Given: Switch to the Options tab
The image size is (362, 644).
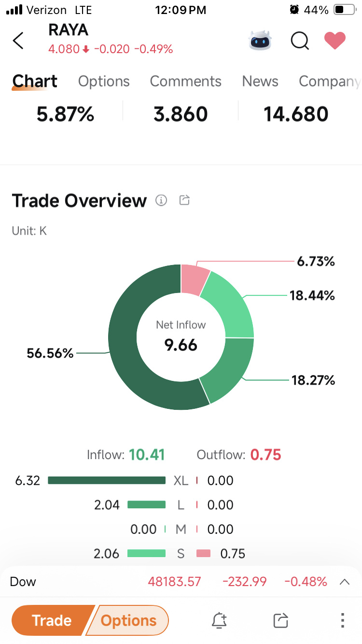Looking at the screenshot, I should (104, 82).
